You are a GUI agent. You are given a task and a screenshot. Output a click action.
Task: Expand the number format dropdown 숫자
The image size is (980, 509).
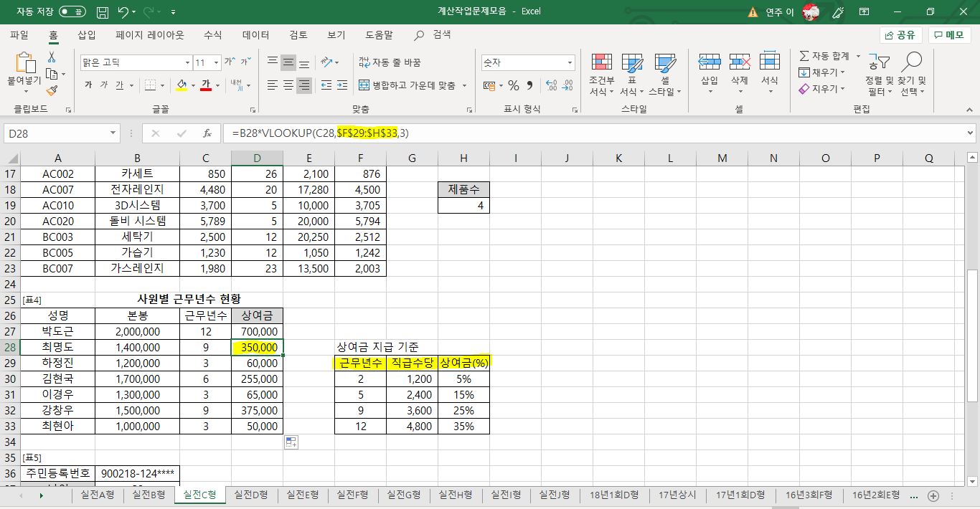[x=570, y=63]
